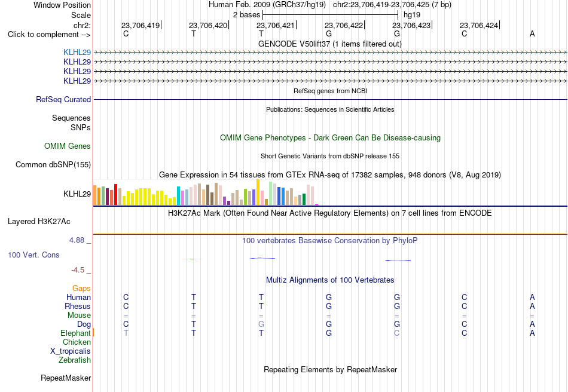This screenshot has height=392, width=568.
Task: Click the 'Rhesus' species label
Action: coord(78,307)
